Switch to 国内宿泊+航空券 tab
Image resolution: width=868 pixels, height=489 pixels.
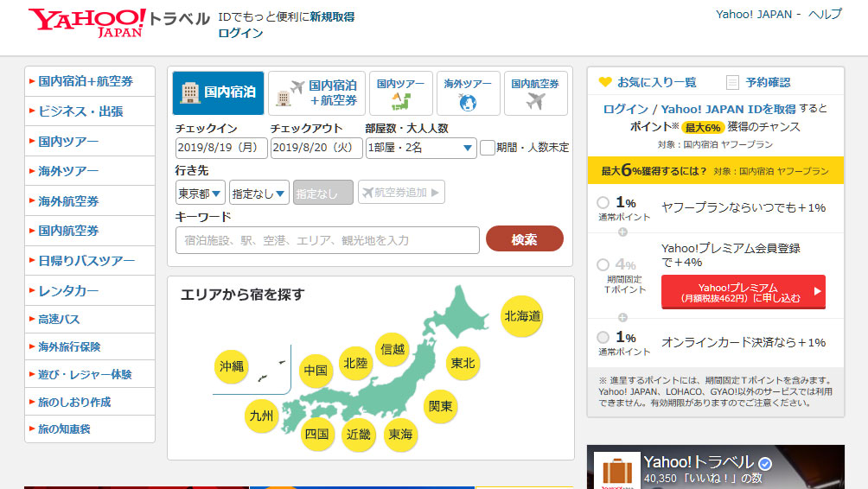[316, 93]
